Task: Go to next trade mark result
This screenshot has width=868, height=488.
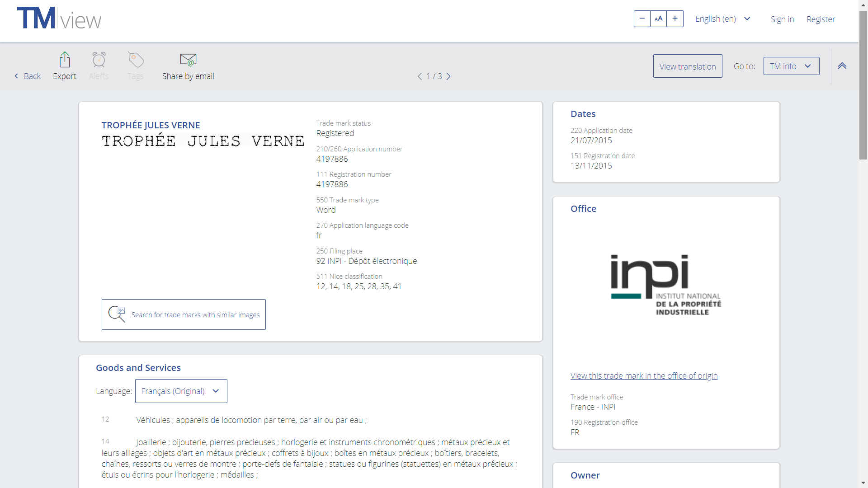Action: [x=448, y=76]
